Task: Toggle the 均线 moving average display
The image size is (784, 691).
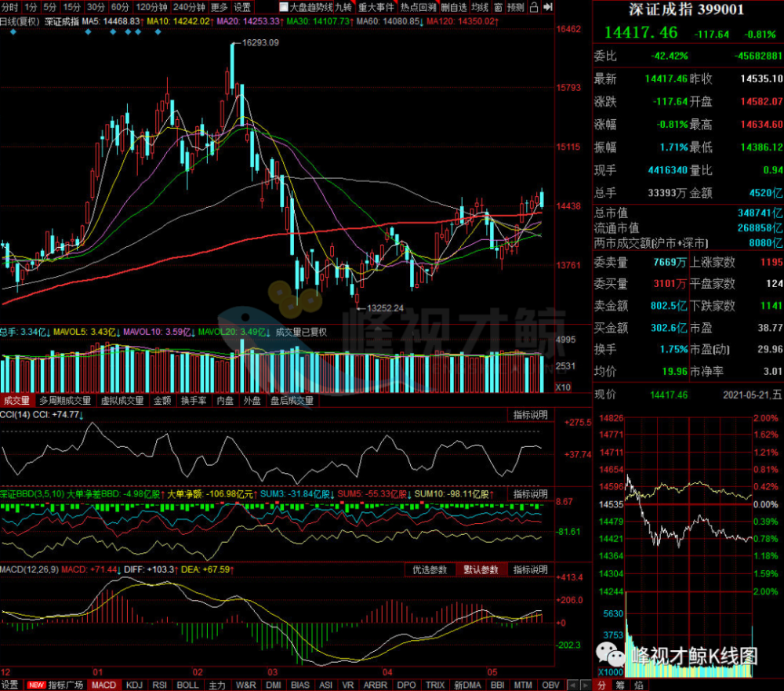Action: pyautogui.click(x=480, y=7)
